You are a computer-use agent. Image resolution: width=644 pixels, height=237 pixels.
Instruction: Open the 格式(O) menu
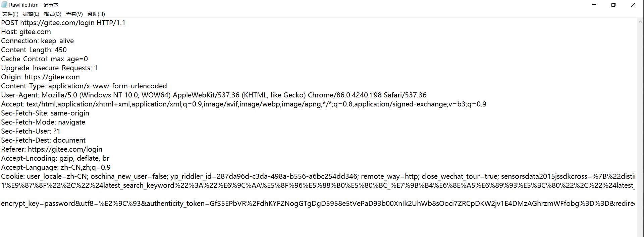pos(53,14)
